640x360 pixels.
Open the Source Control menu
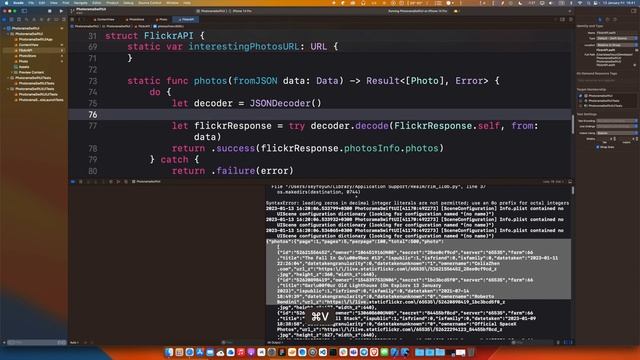[150, 2]
